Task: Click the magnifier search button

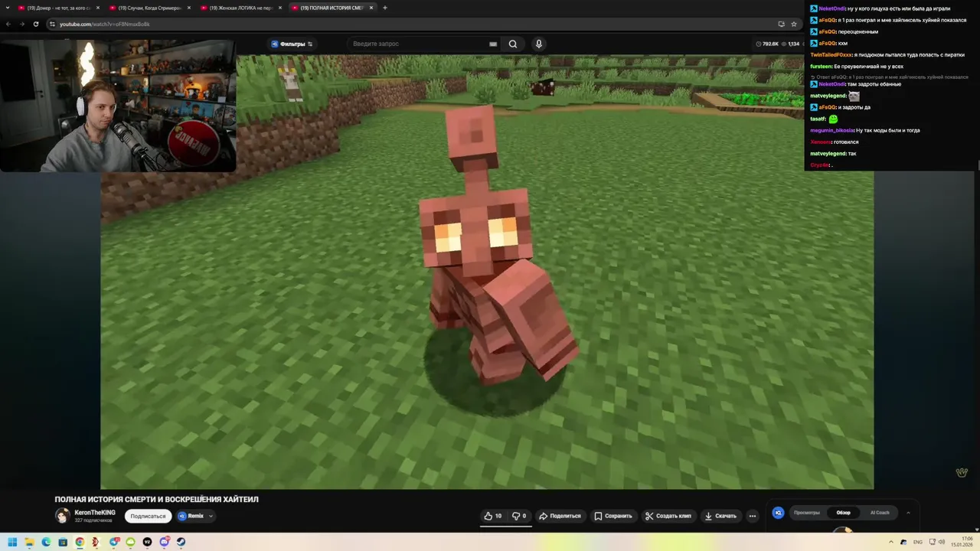Action: point(513,44)
